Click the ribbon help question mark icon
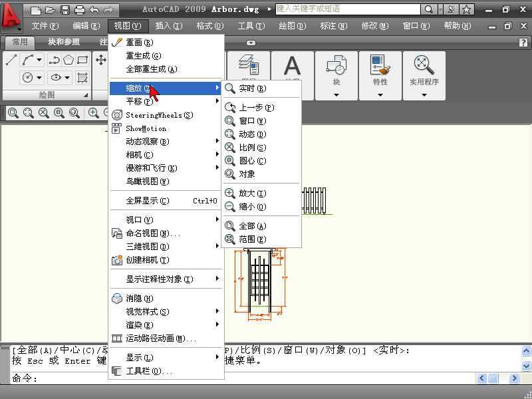 click(523, 43)
